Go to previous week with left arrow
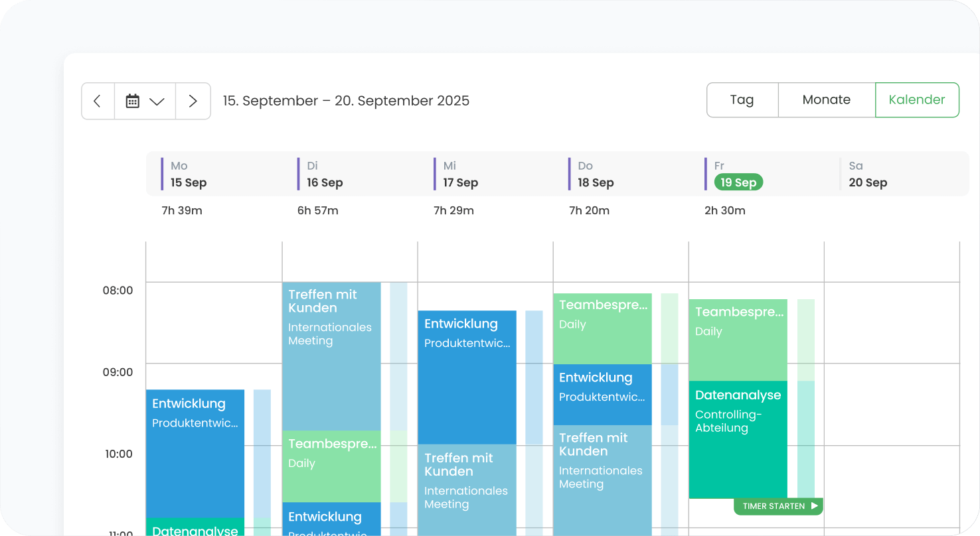Viewport: 980px width, 536px height. click(x=98, y=101)
